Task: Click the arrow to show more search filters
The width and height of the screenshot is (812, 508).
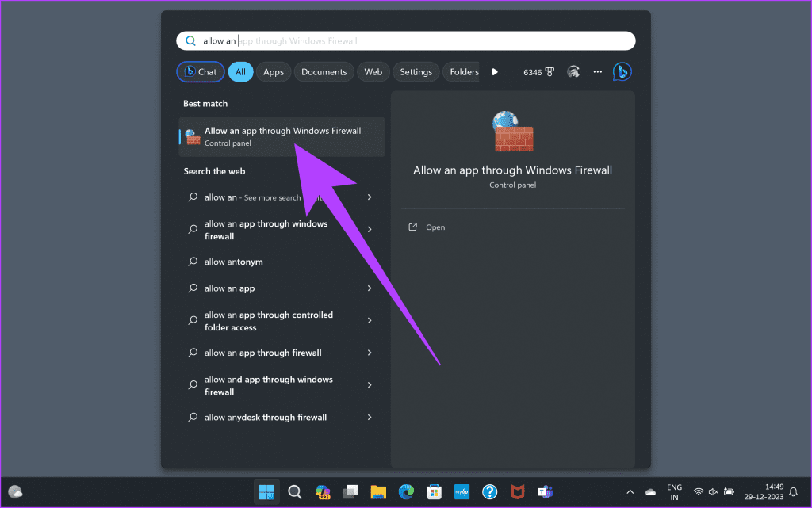Action: tap(495, 71)
